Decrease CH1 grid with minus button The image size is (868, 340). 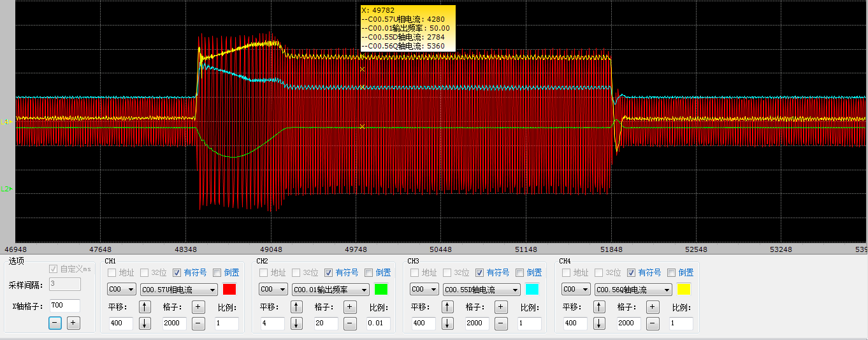click(199, 323)
